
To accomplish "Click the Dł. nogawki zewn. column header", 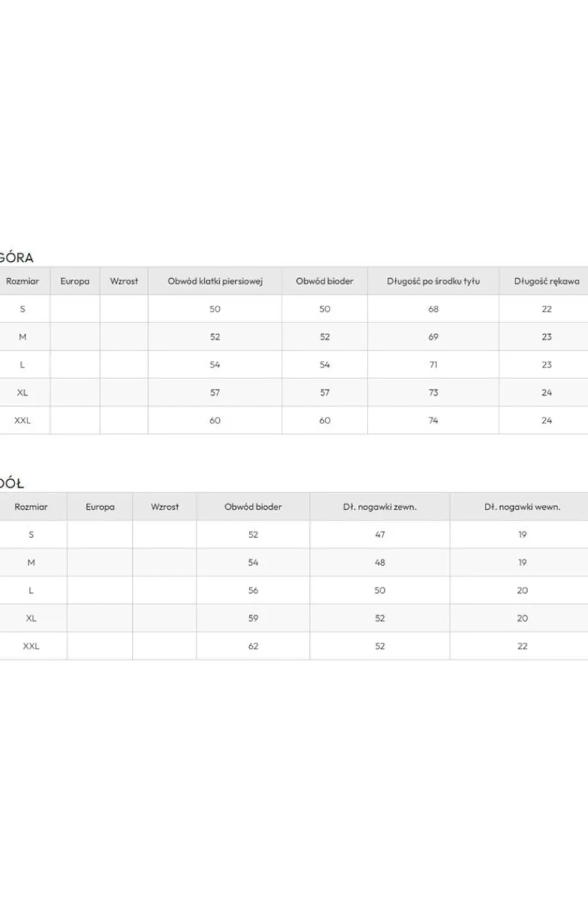I will coord(380,507).
